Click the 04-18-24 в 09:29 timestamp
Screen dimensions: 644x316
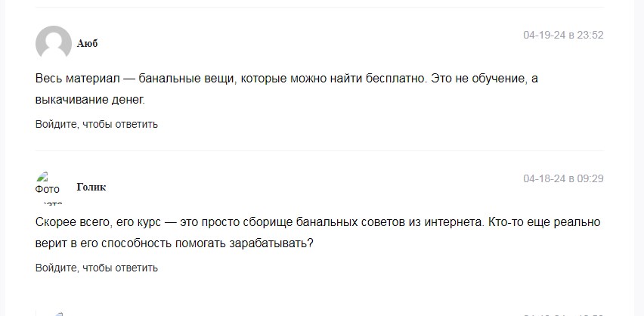(x=562, y=178)
